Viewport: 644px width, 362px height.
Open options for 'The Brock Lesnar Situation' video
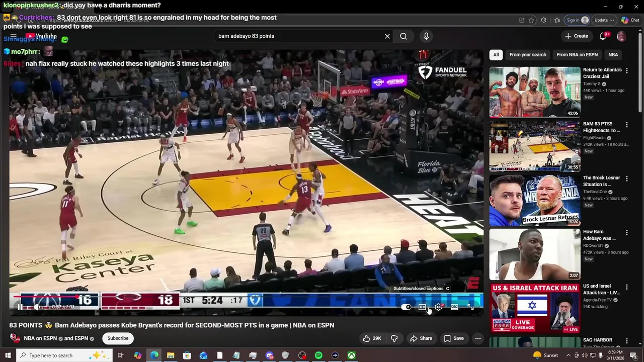(x=627, y=178)
